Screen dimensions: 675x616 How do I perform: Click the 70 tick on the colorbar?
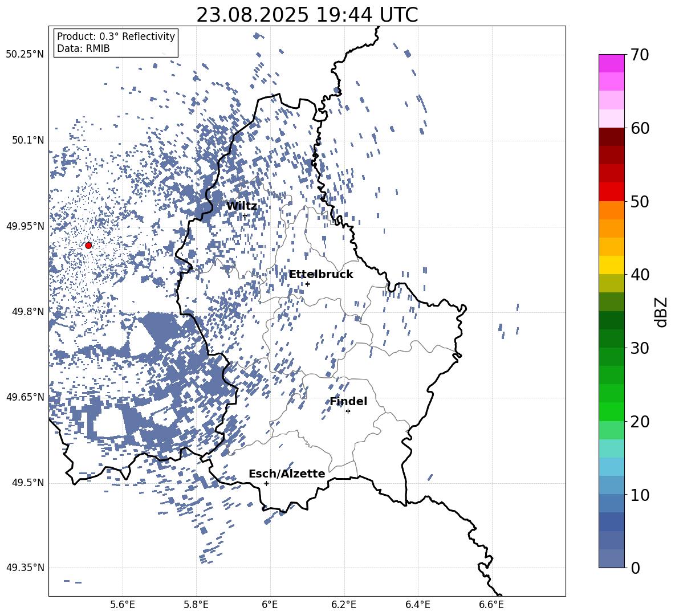coord(639,55)
